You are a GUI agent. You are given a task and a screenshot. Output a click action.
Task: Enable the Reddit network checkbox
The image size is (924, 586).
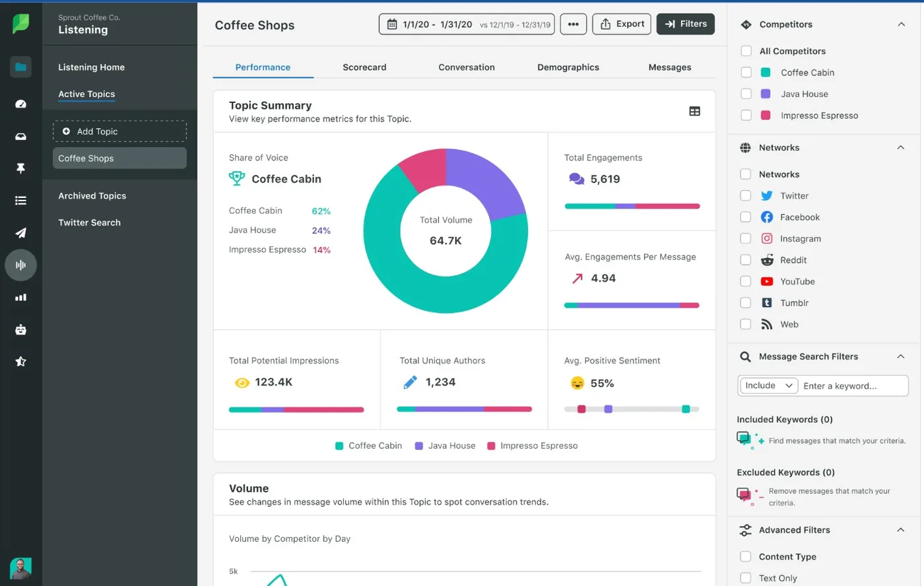tap(745, 260)
